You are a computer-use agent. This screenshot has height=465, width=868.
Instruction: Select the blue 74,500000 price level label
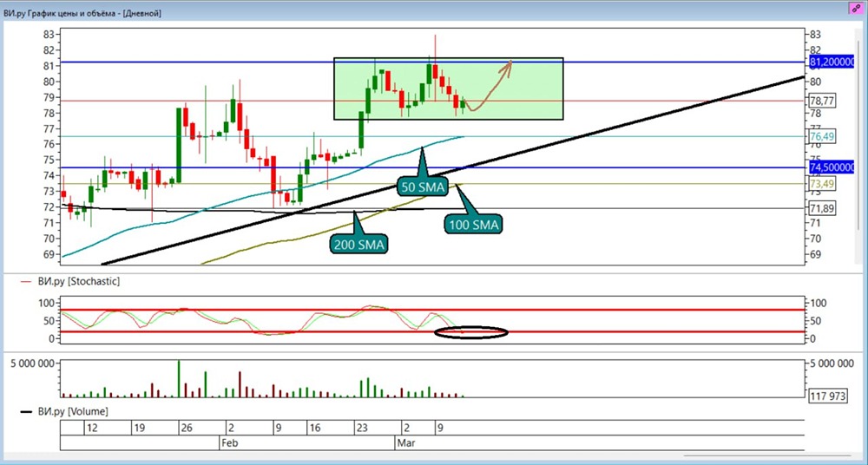832,167
